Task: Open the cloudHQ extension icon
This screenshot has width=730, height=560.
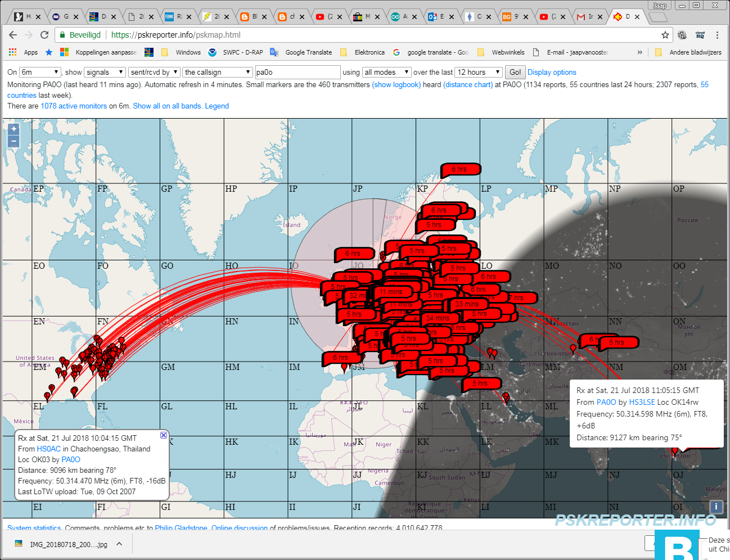Action: (x=700, y=34)
